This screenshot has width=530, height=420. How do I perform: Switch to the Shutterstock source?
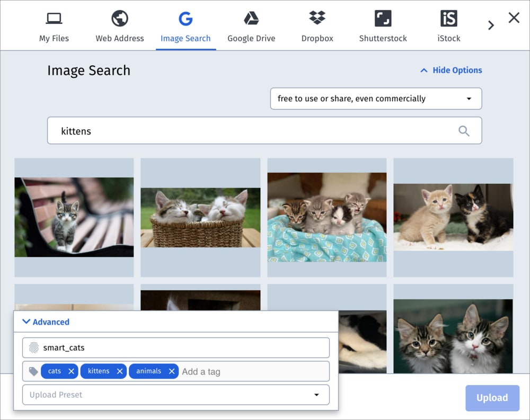pos(383,25)
